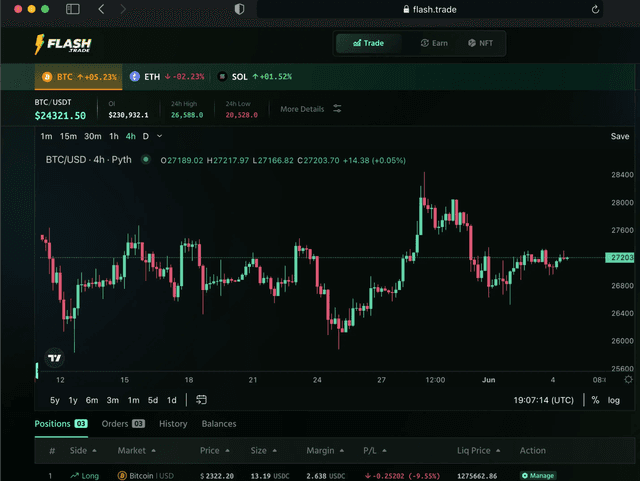Click the green market status dot
The image size is (640, 481).
145,160
